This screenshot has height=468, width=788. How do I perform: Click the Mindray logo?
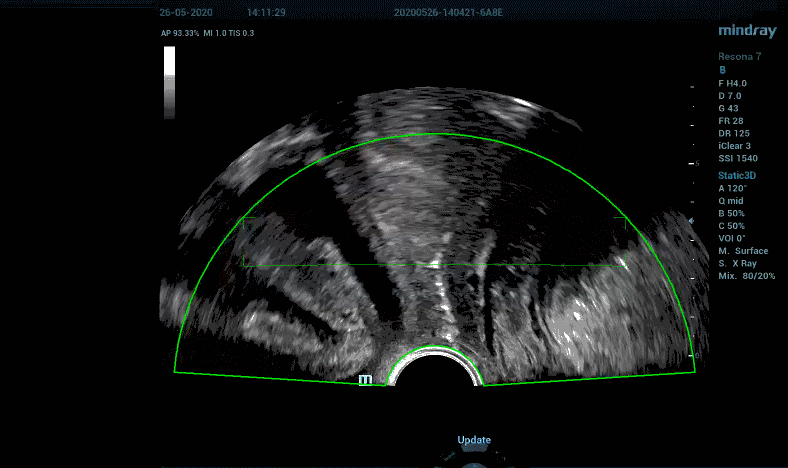tap(746, 31)
